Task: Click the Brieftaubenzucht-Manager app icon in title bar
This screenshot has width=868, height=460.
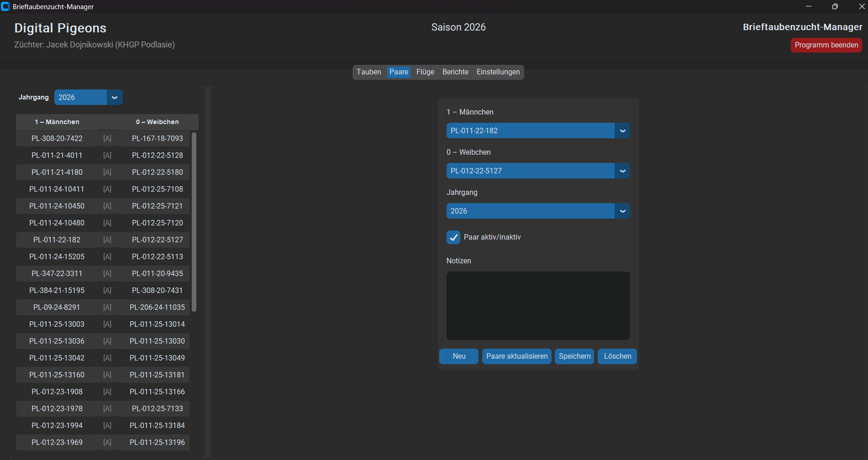Action: pos(5,6)
